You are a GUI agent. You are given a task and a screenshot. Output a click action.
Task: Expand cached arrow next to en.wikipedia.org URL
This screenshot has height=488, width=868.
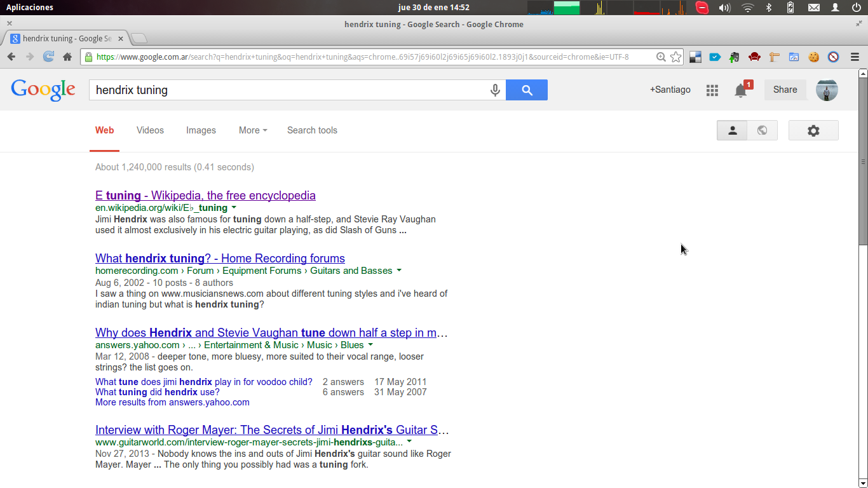[234, 208]
